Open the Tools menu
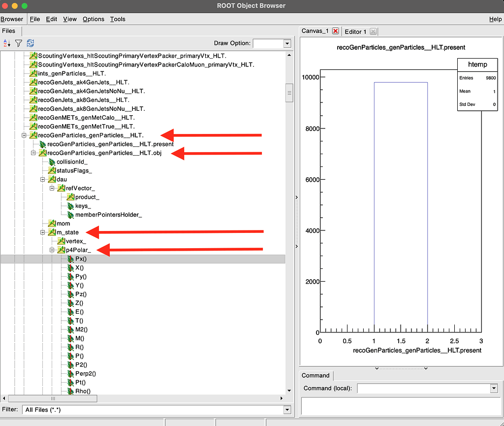 click(x=118, y=19)
